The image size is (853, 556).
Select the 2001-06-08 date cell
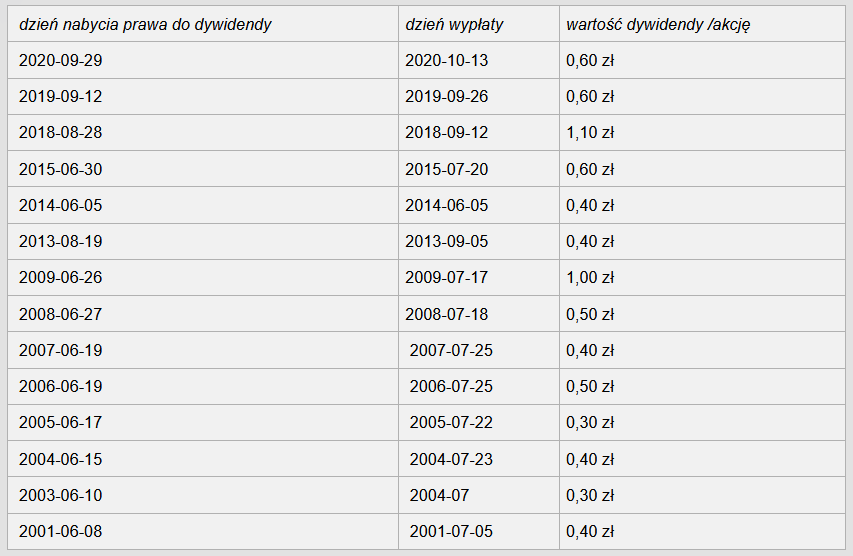(60, 532)
